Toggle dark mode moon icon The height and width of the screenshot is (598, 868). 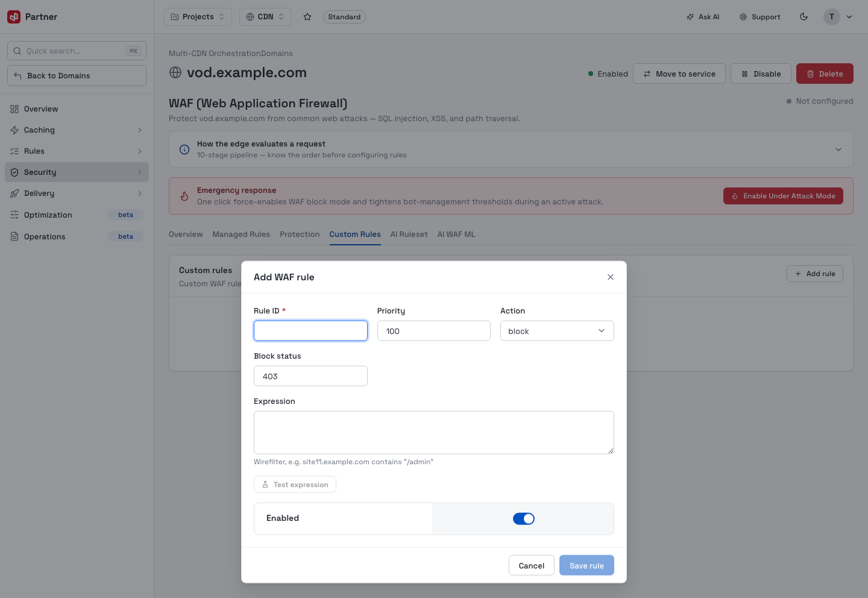(804, 17)
